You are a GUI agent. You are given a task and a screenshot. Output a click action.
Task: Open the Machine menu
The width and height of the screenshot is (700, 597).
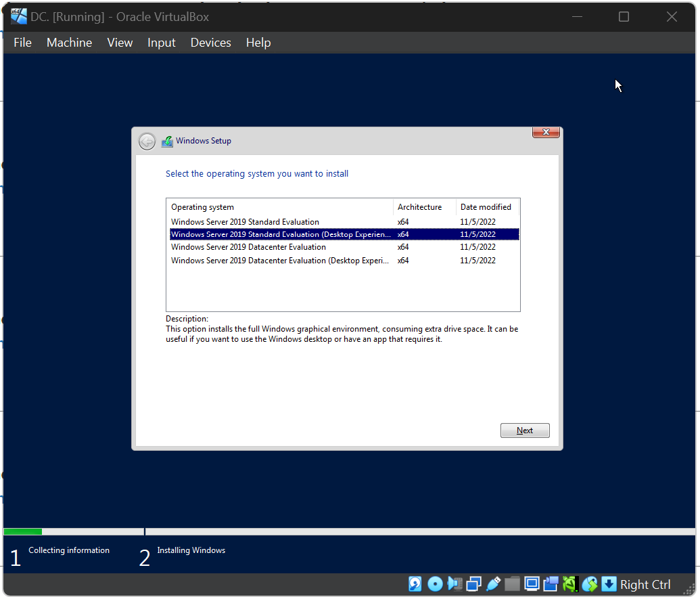tap(69, 43)
